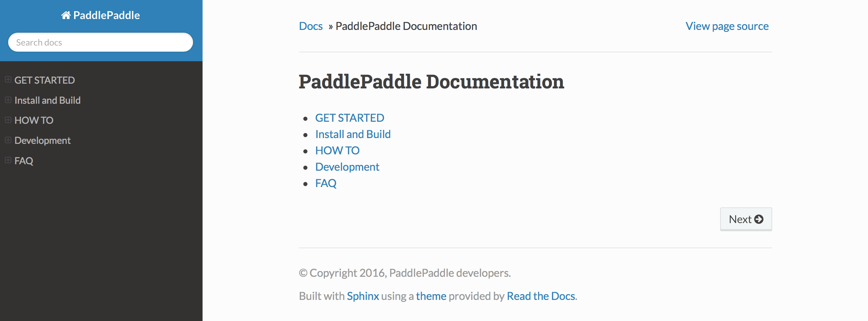Follow the HOW TO bullet link
The height and width of the screenshot is (321, 868).
pyautogui.click(x=337, y=151)
